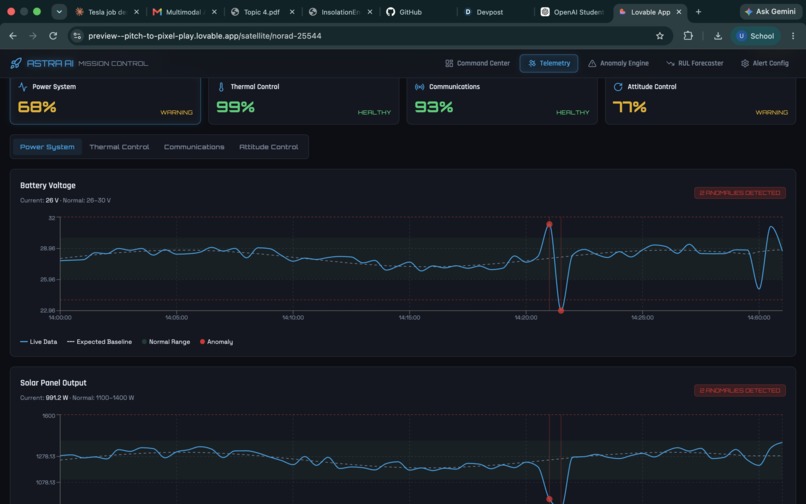Click the Ask Gemini button
This screenshot has width=806, height=504.
pyautogui.click(x=771, y=11)
